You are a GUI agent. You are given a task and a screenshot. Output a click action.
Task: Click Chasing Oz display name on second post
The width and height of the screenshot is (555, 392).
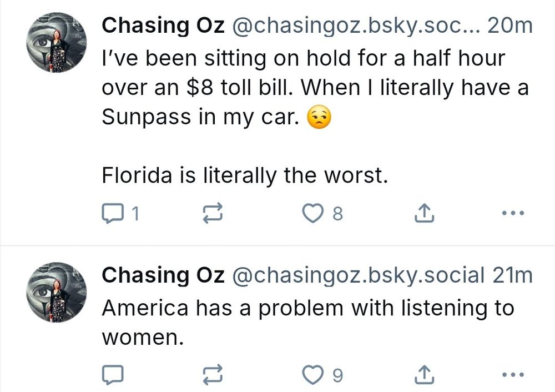(x=164, y=274)
